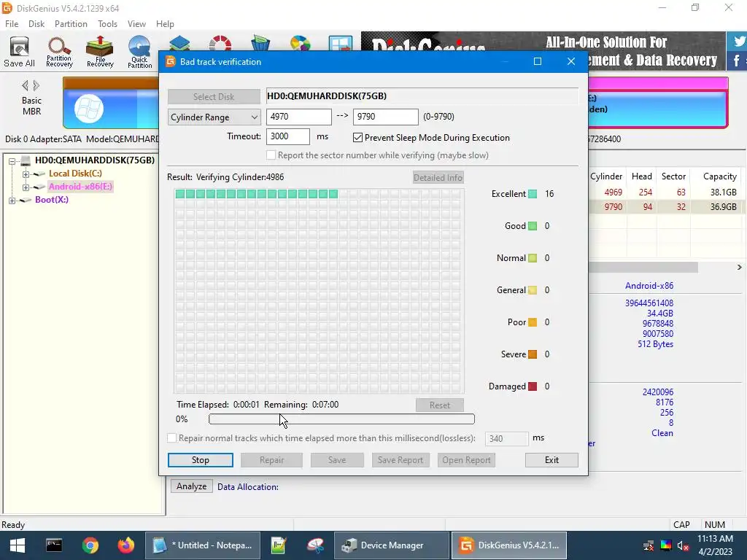Click the end cylinder field 9790
Image resolution: width=747 pixels, height=560 pixels.
[x=385, y=117]
